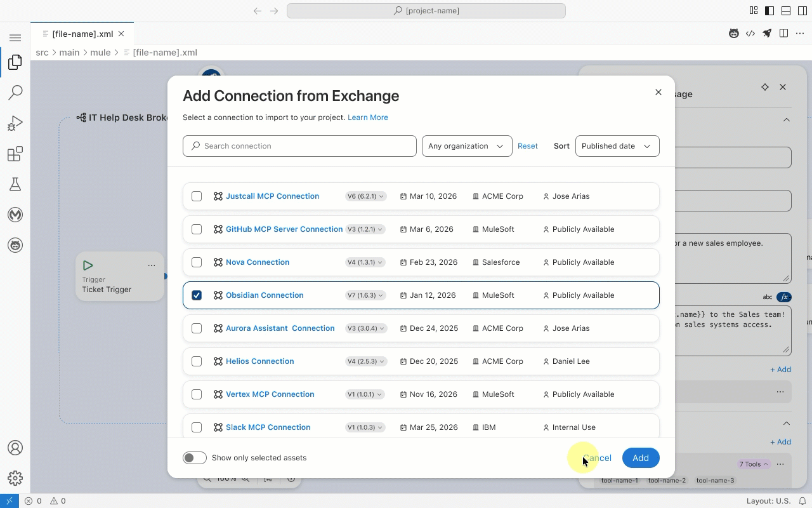Open Nova version V4 (1.3.1) dropdown
Image resolution: width=812 pixels, height=508 pixels.
tap(366, 262)
